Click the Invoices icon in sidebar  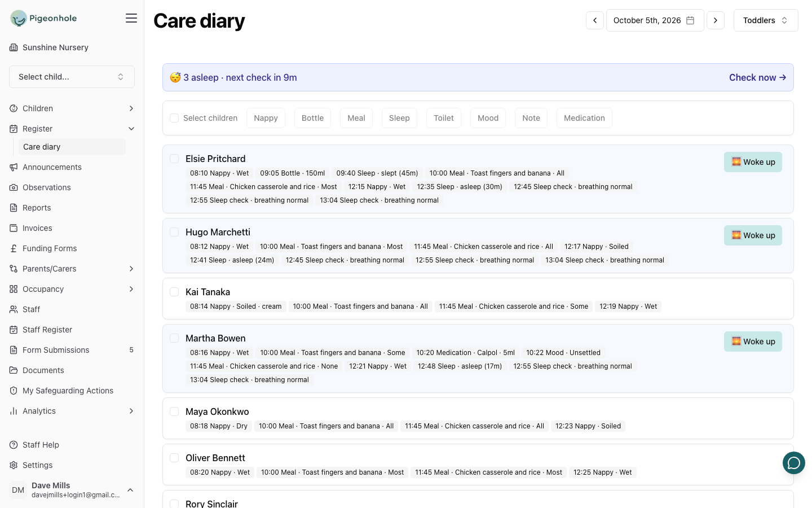[x=14, y=228]
